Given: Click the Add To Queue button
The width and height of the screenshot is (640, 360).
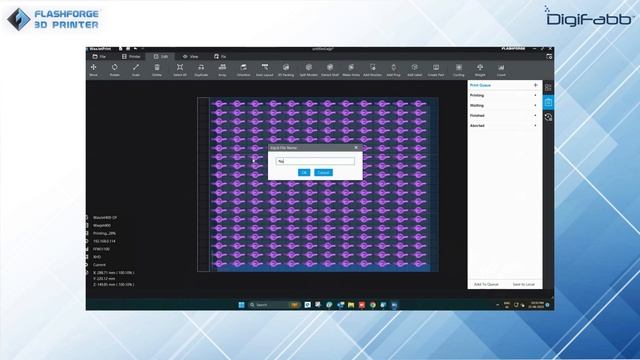Looking at the screenshot, I should click(486, 284).
